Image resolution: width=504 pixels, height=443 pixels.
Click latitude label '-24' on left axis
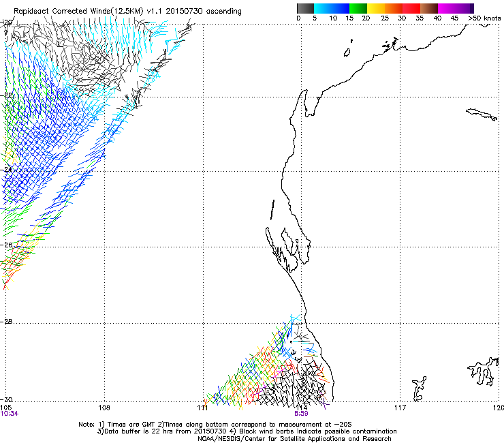click(x=7, y=170)
